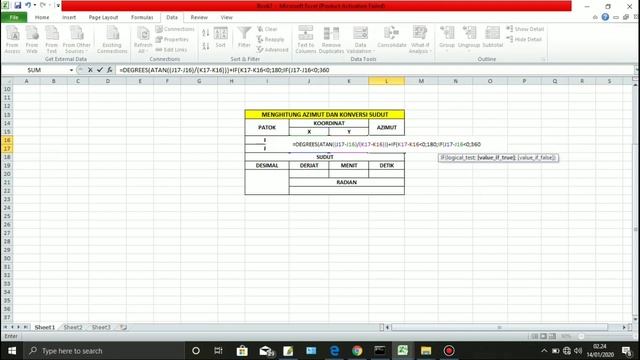Click Hide Detail in Outline group

click(x=524, y=39)
